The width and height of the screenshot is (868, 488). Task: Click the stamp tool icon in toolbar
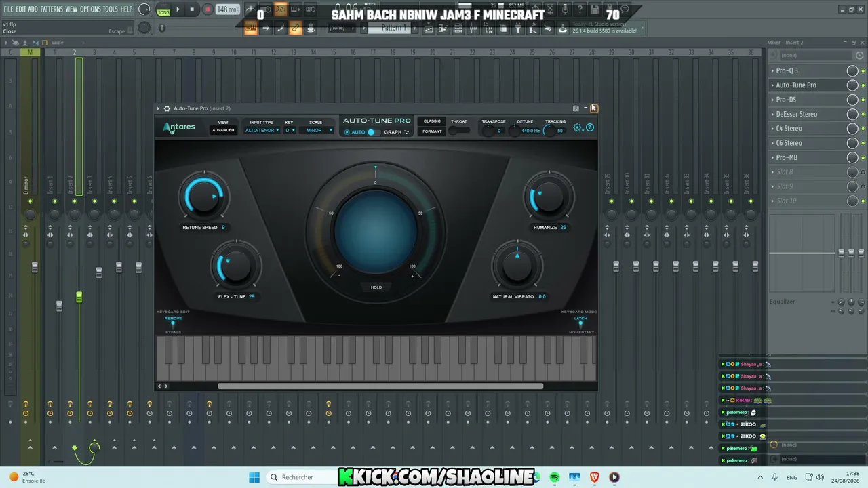tap(311, 28)
